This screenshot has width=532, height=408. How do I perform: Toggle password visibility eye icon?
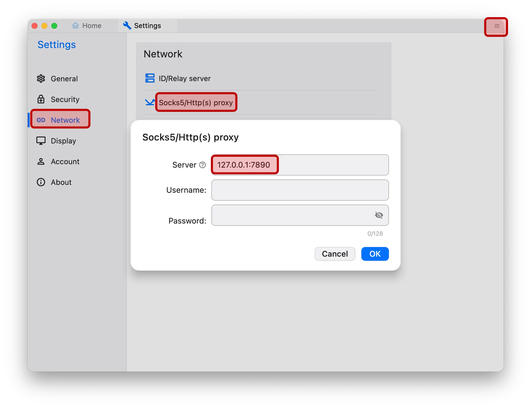(379, 215)
